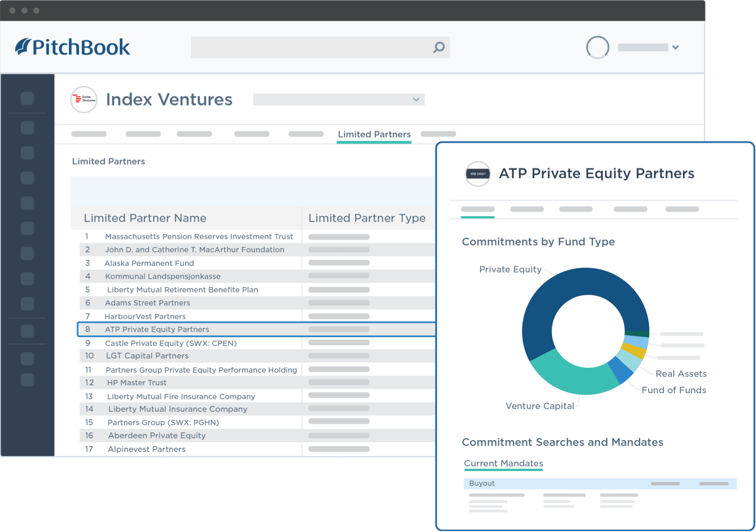Image resolution: width=756 pixels, height=532 pixels.
Task: Switch to the Limited Partners tab
Action: point(374,134)
